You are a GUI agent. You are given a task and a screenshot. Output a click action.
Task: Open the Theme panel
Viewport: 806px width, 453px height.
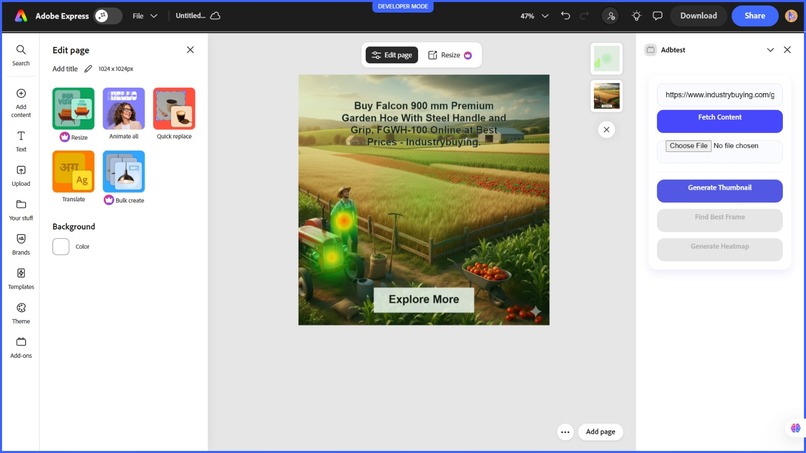tap(21, 313)
